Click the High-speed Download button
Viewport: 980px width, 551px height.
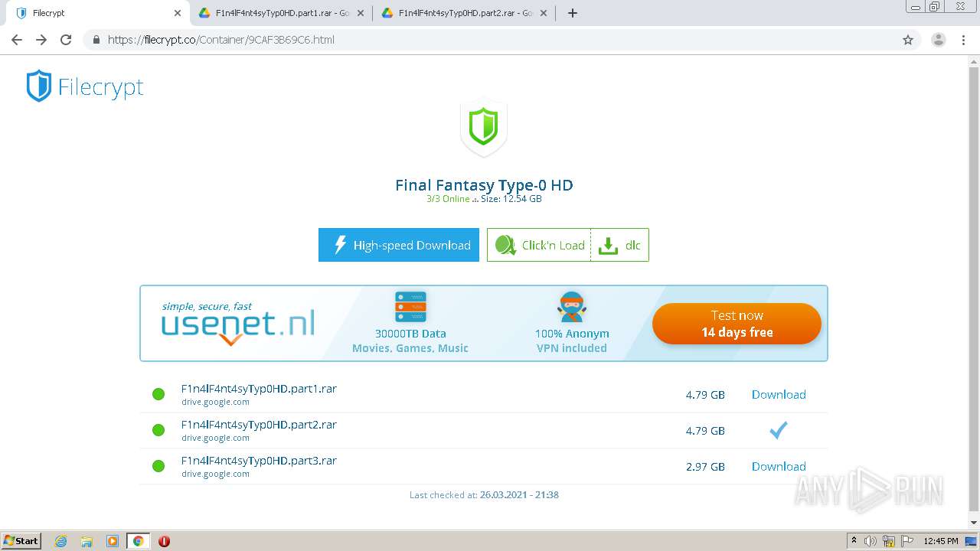click(399, 245)
